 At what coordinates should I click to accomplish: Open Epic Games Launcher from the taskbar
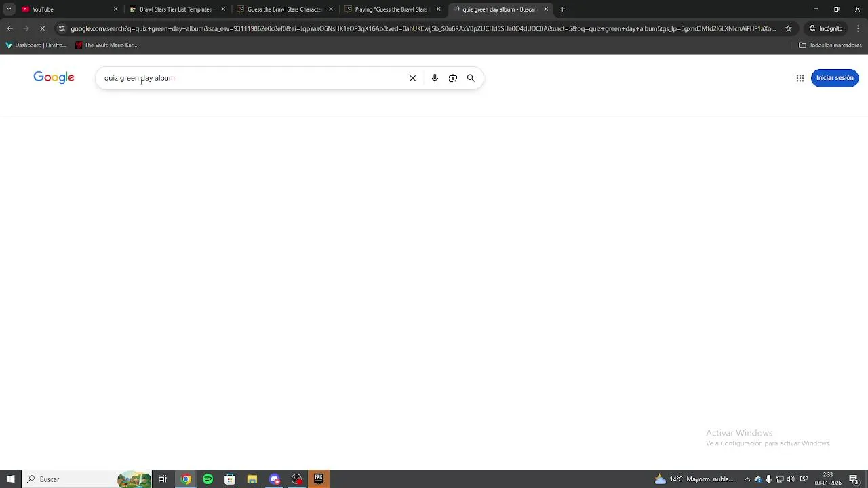tap(319, 479)
